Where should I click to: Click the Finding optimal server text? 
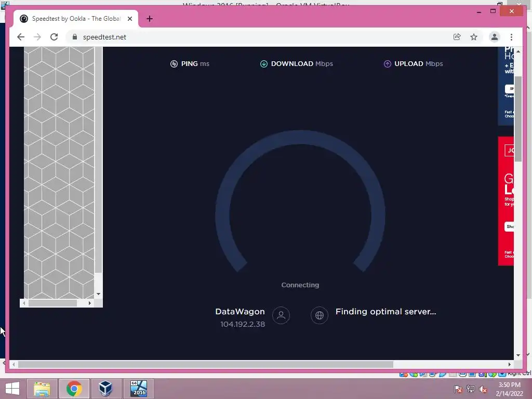point(386,312)
